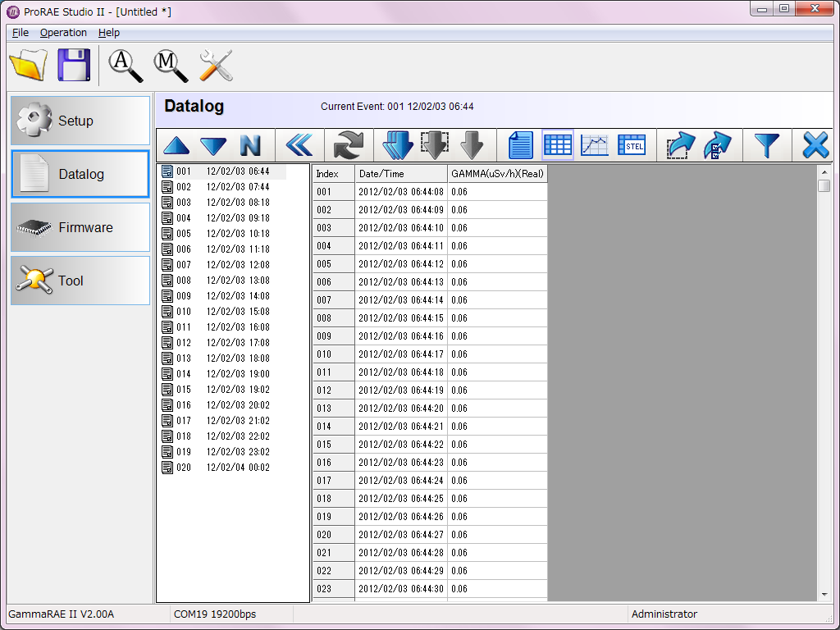Click the scrollbar down arrow in data table

(x=824, y=594)
